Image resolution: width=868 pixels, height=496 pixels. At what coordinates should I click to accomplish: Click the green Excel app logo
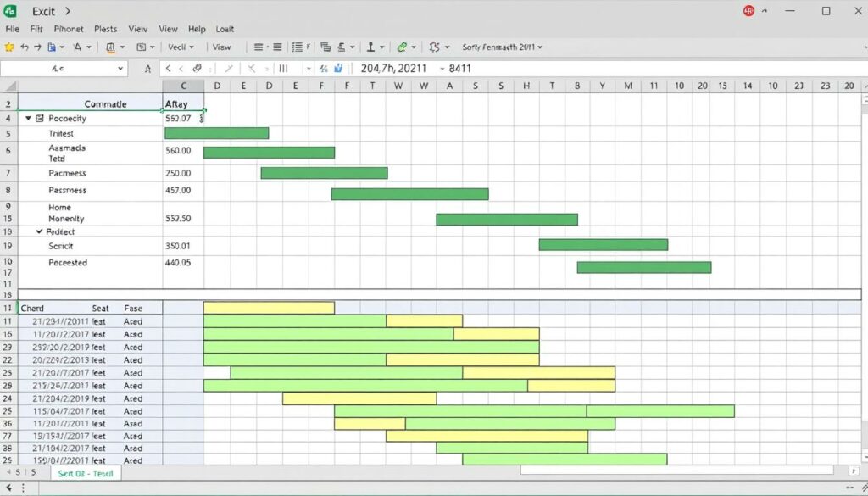[10, 11]
